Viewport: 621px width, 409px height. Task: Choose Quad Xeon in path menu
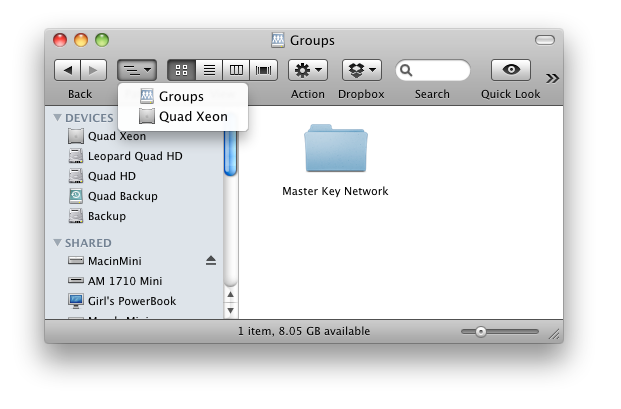coord(193,116)
